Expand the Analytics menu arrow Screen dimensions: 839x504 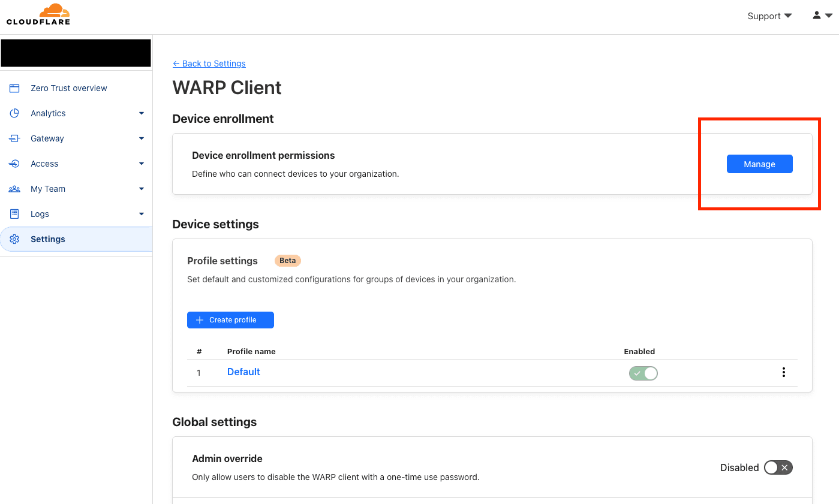(x=142, y=113)
